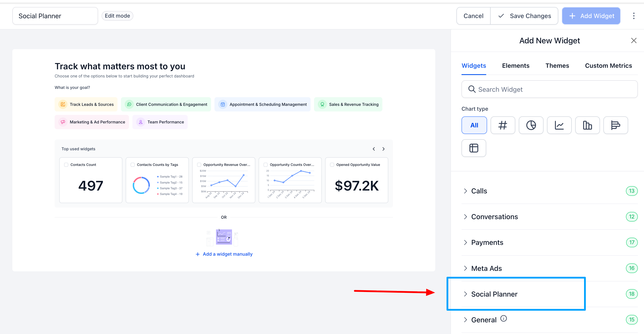
Task: Switch to the Elements tab
Action: coord(516,66)
